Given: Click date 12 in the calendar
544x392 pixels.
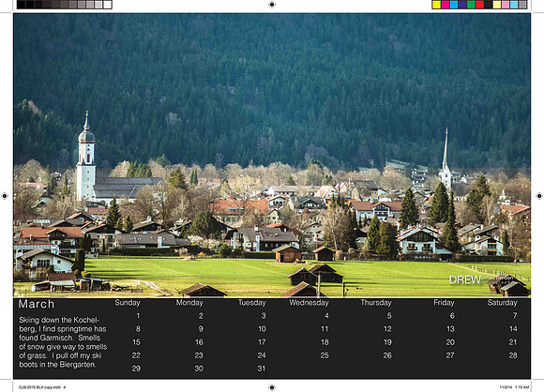Looking at the screenshot, I should [387, 329].
